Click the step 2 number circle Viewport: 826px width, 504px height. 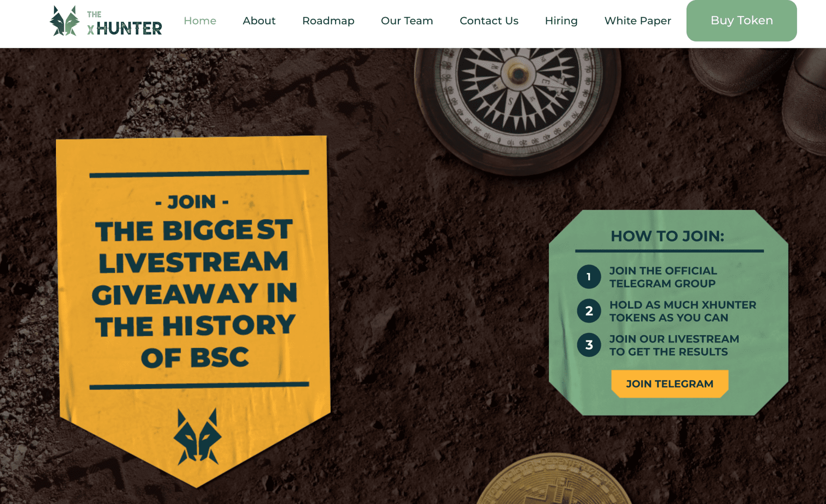(589, 311)
